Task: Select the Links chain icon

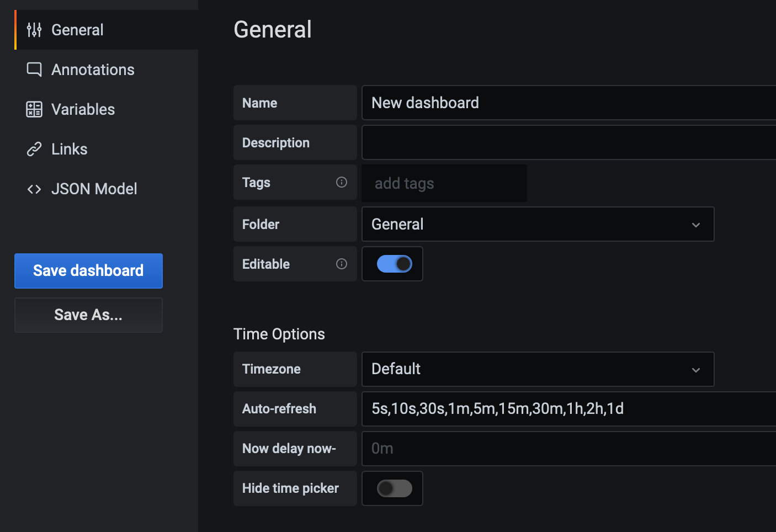Action: 34,149
